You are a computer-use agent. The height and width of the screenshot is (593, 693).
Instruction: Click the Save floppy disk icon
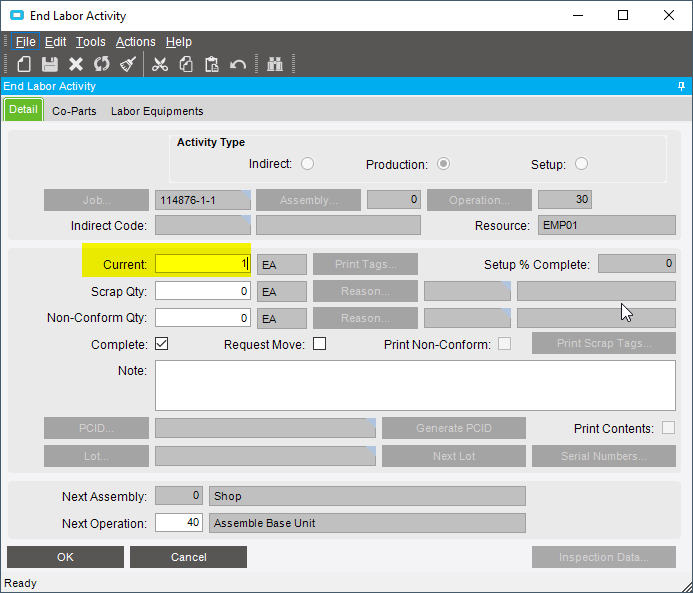[x=50, y=65]
